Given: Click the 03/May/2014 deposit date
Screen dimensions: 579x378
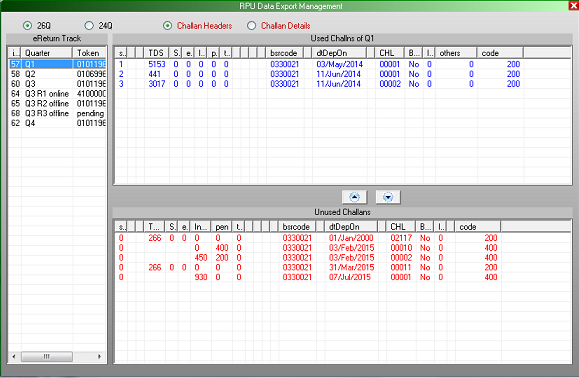Looking at the screenshot, I should [339, 64].
